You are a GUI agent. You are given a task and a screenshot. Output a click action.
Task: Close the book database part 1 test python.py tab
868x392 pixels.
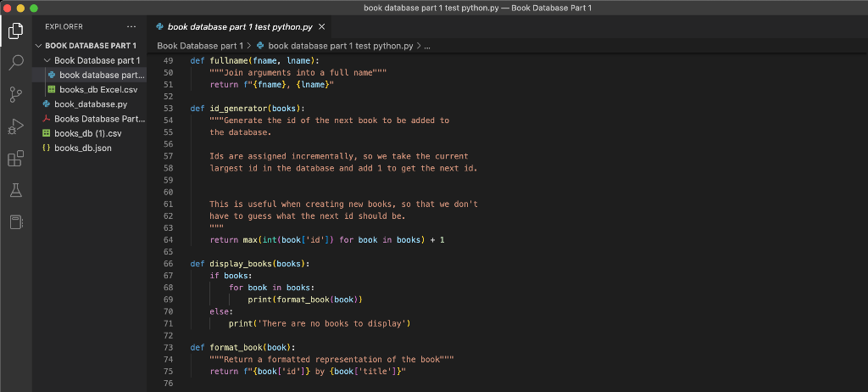(x=321, y=26)
